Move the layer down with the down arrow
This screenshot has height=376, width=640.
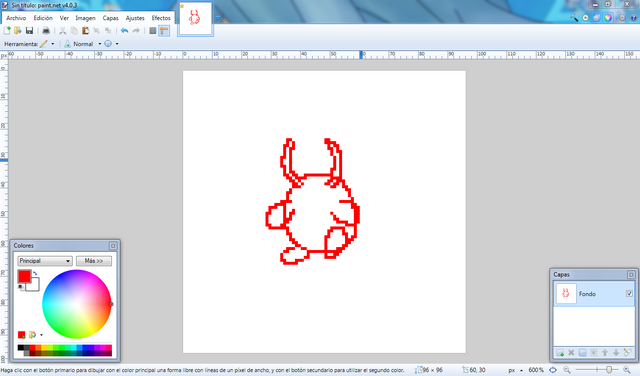616,353
